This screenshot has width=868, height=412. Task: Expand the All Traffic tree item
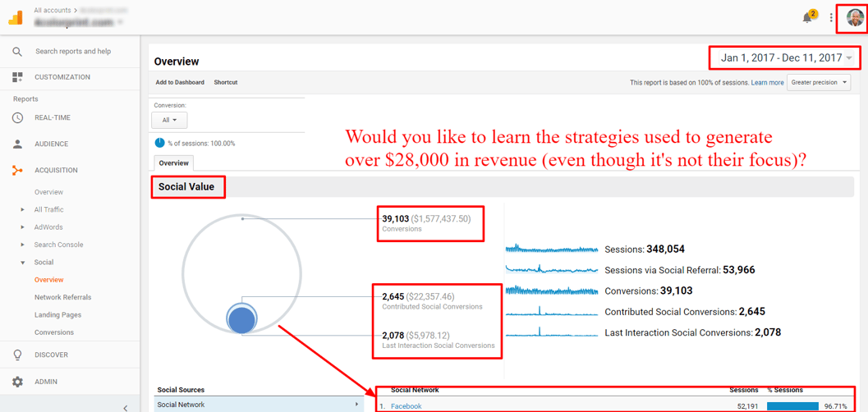[x=22, y=209]
